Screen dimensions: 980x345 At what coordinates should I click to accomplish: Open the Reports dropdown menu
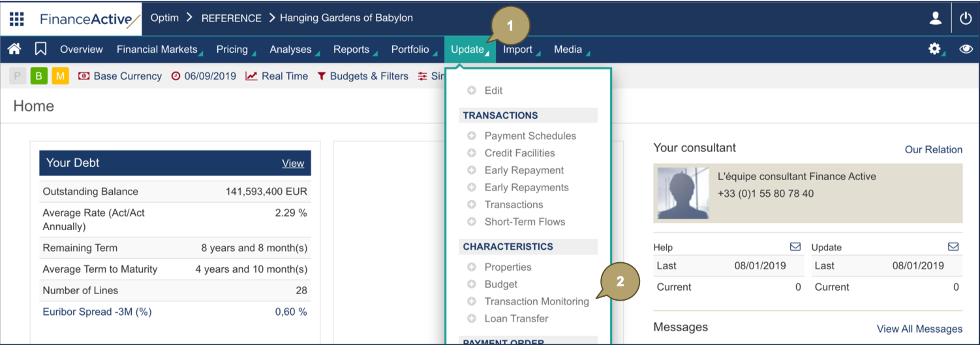pos(352,50)
